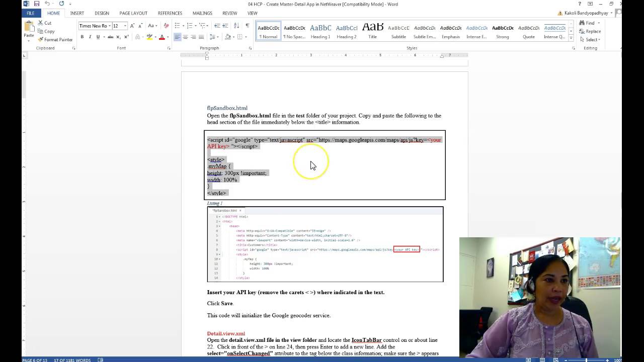This screenshot has height=362, width=644.
Task: Expand the numbering list dropdown
Action: pos(196,26)
